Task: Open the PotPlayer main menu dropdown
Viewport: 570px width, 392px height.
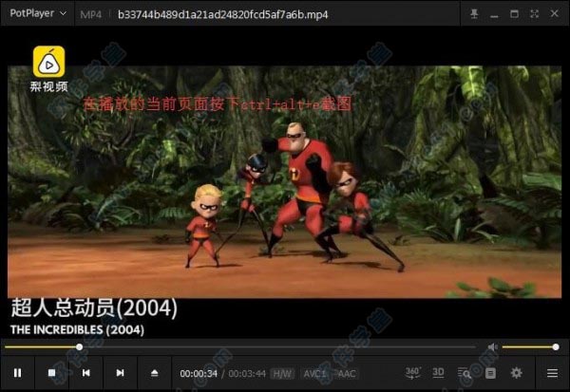Action: (x=37, y=14)
